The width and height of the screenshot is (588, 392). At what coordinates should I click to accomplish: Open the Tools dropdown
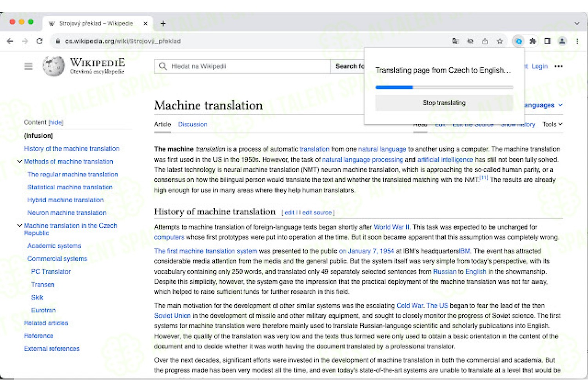tap(552, 124)
